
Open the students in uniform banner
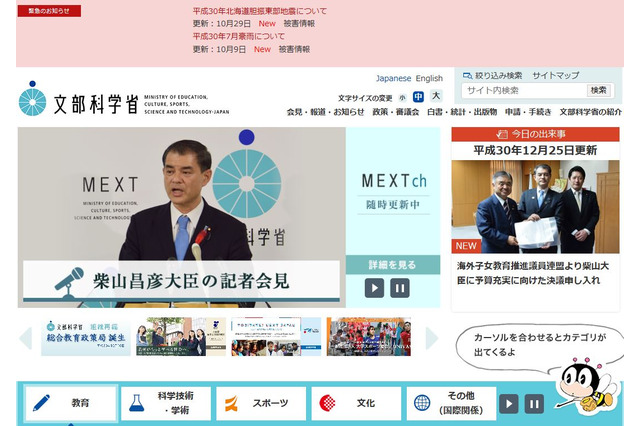[181, 337]
